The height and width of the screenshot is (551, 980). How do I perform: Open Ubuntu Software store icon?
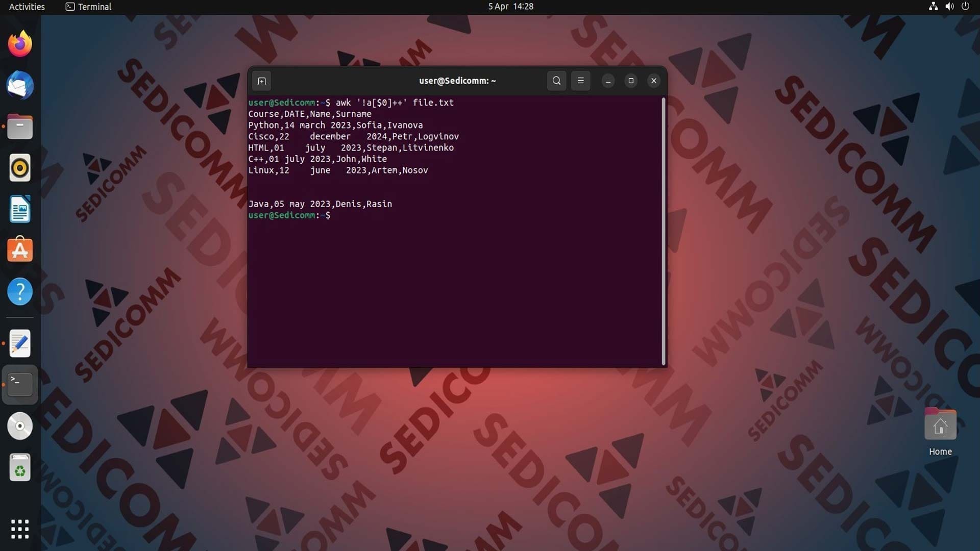(20, 250)
